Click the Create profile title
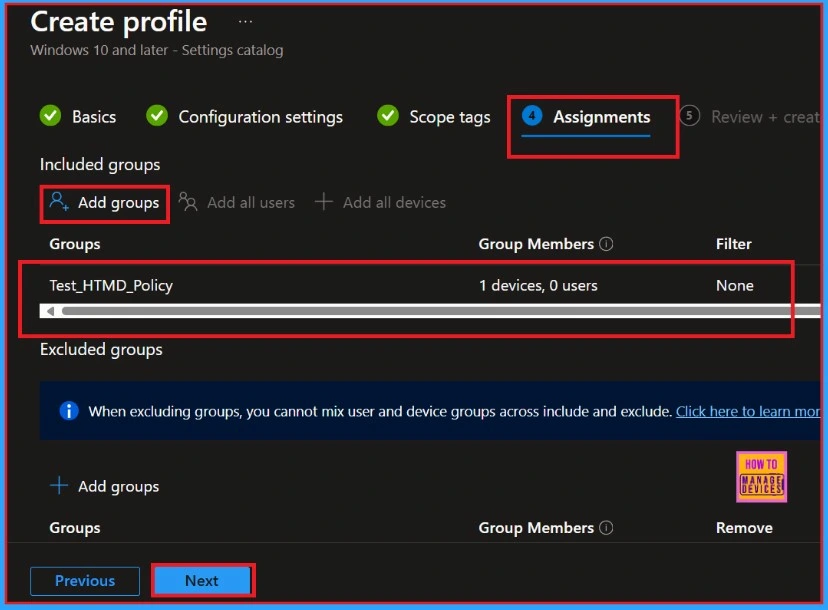This screenshot has height=610, width=828. (x=119, y=22)
